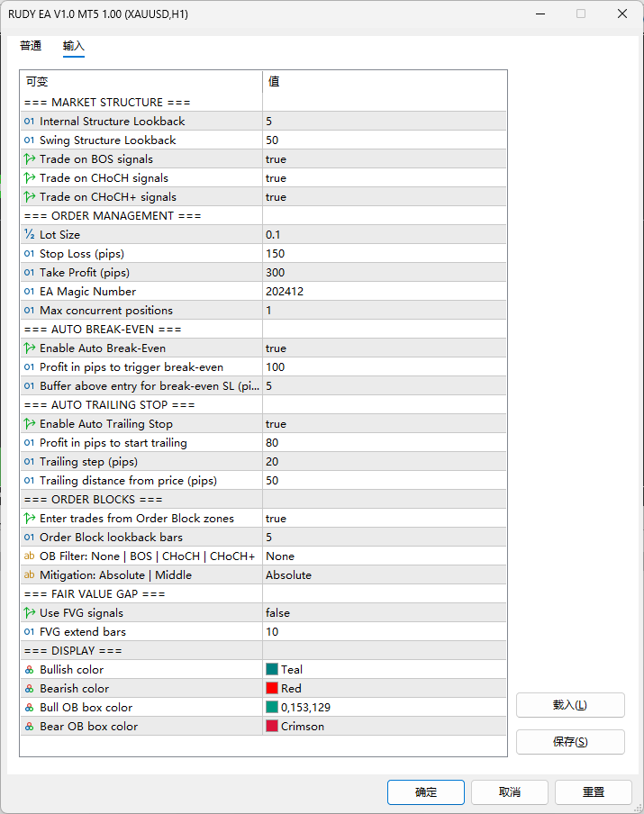Edit the EA Magic Number value 202412
The image size is (644, 814).
[385, 291]
